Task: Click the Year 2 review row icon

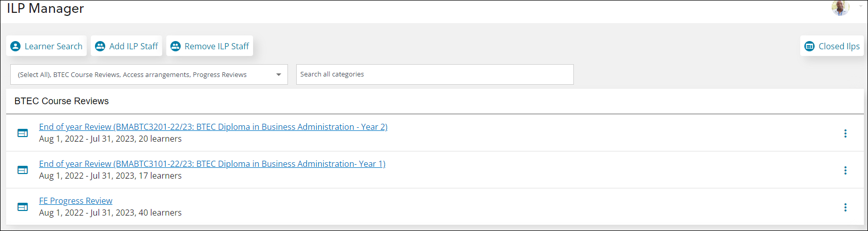Action: point(23,133)
